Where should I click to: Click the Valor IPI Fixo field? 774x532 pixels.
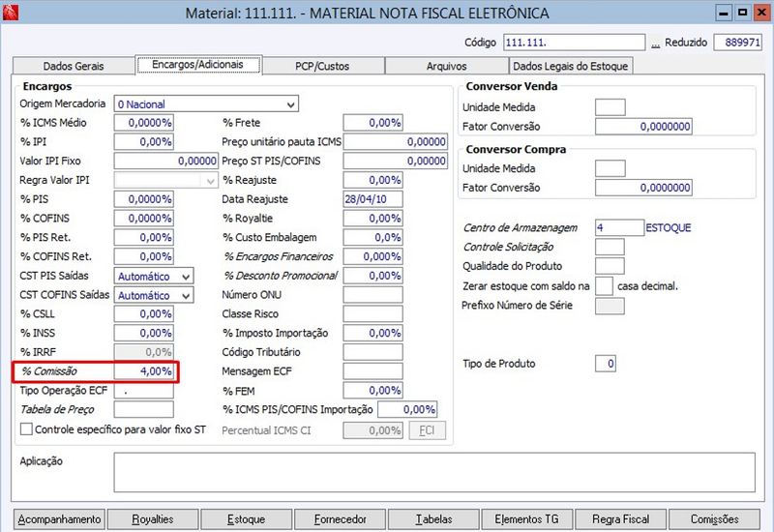(165, 161)
